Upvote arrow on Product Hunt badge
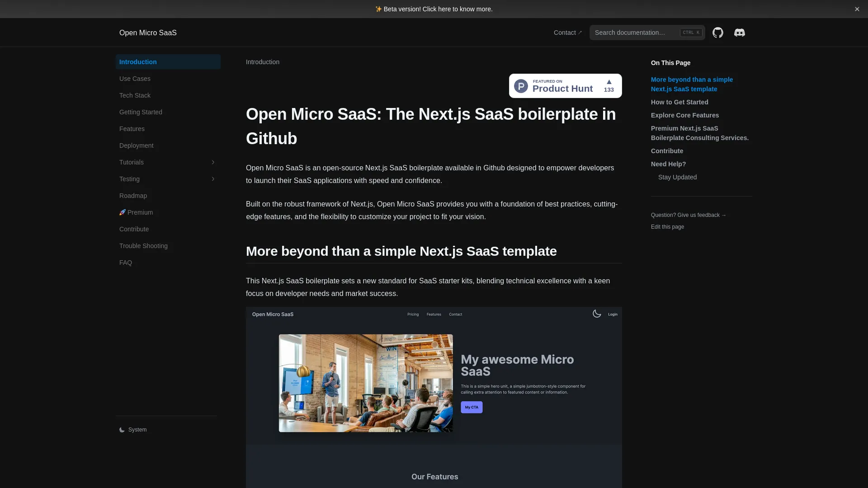 point(609,82)
